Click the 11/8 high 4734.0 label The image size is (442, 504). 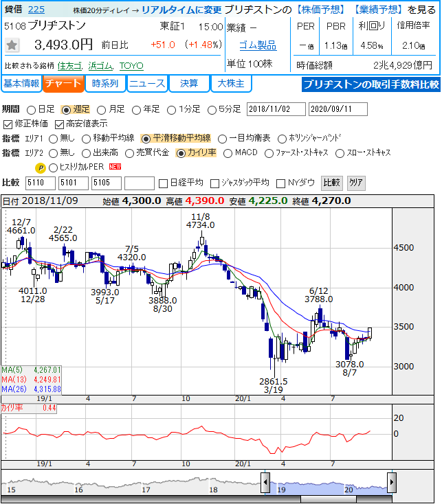tap(201, 221)
